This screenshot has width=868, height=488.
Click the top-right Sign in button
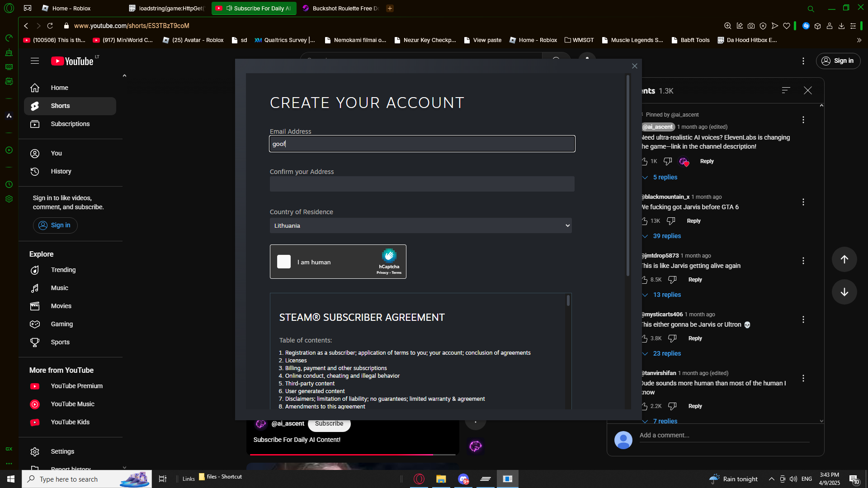pos(838,61)
